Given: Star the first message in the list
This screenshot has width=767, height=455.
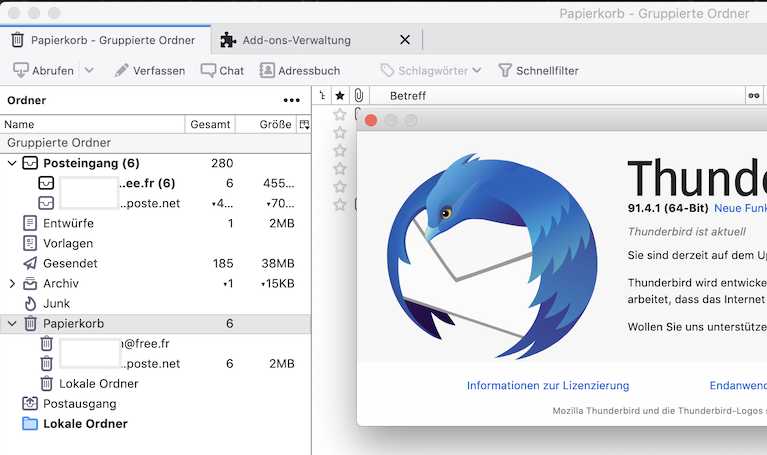Looking at the screenshot, I should click(340, 115).
